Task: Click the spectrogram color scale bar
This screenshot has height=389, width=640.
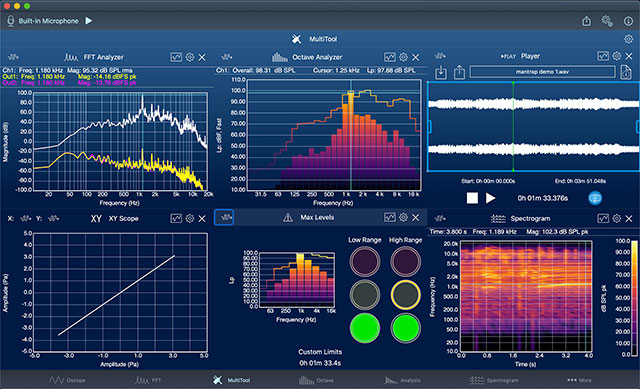Action: point(634,298)
